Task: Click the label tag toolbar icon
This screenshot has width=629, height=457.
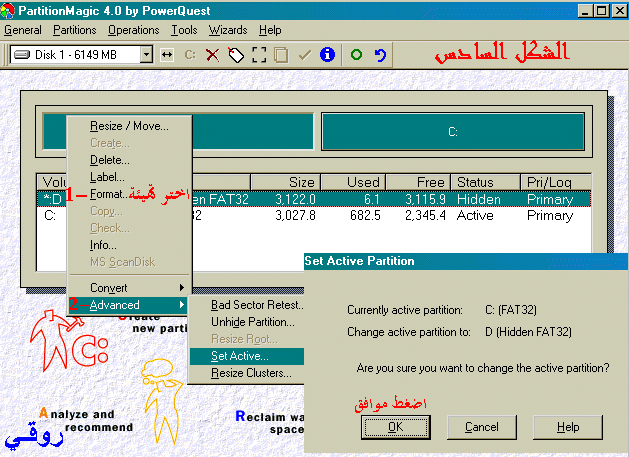Action: coord(236,55)
